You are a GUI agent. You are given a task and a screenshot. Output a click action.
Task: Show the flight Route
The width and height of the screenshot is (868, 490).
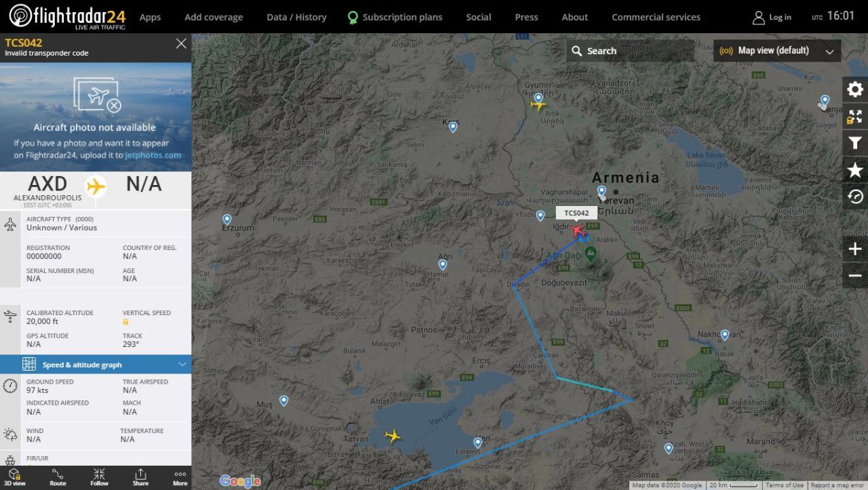tap(58, 477)
